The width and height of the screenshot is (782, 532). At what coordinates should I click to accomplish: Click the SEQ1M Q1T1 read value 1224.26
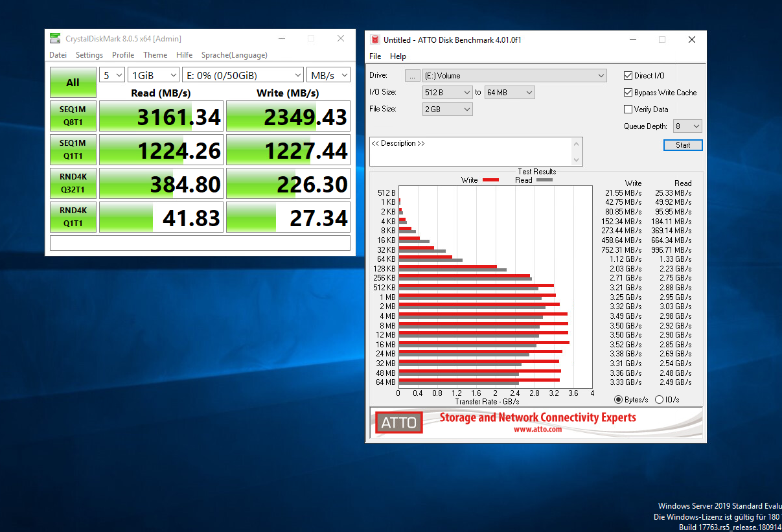[x=161, y=150]
